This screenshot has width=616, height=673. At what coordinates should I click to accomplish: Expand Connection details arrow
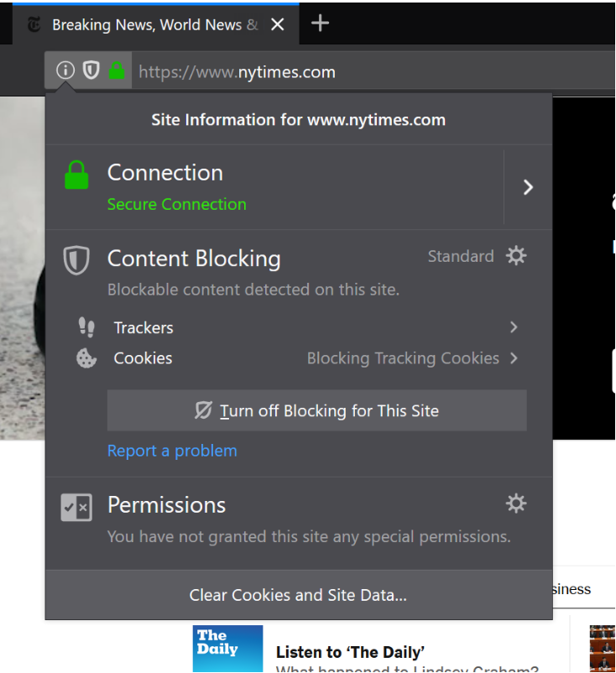pos(528,187)
